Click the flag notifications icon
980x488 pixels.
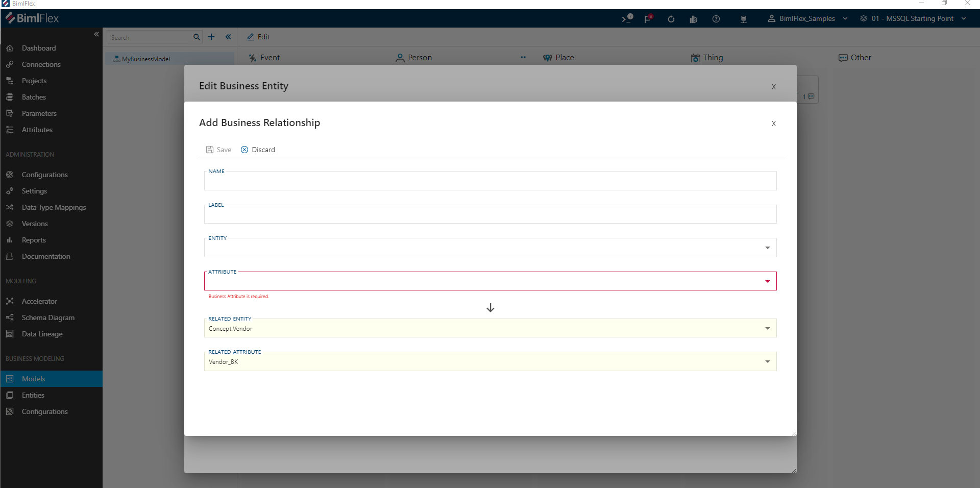click(x=648, y=19)
